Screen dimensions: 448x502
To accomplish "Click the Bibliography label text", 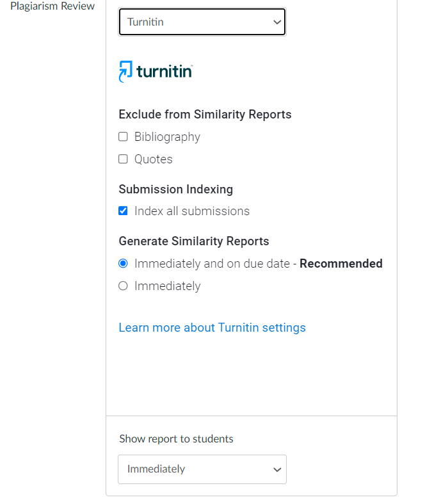I will pyautogui.click(x=167, y=137).
